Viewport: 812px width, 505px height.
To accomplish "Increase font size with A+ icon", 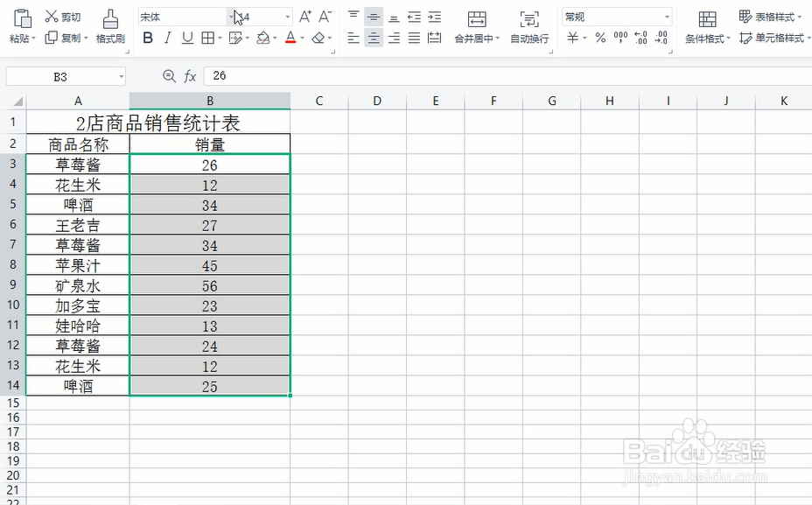I will 305,18.
